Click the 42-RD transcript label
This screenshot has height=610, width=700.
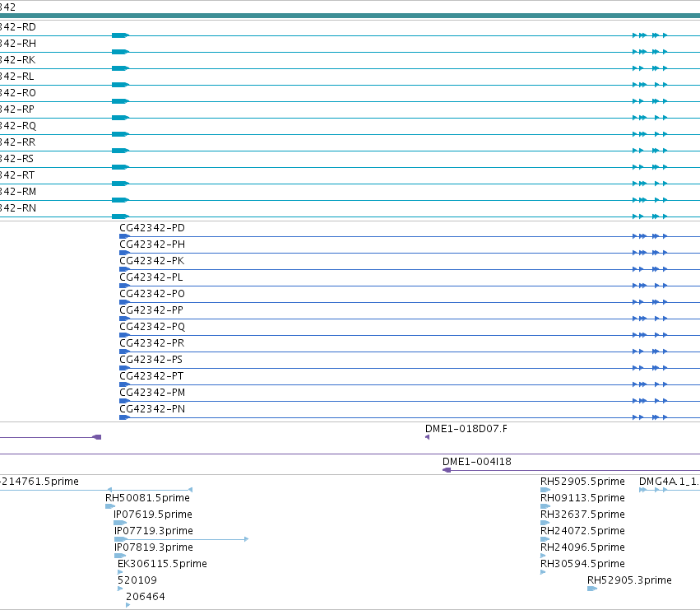pos(18,27)
